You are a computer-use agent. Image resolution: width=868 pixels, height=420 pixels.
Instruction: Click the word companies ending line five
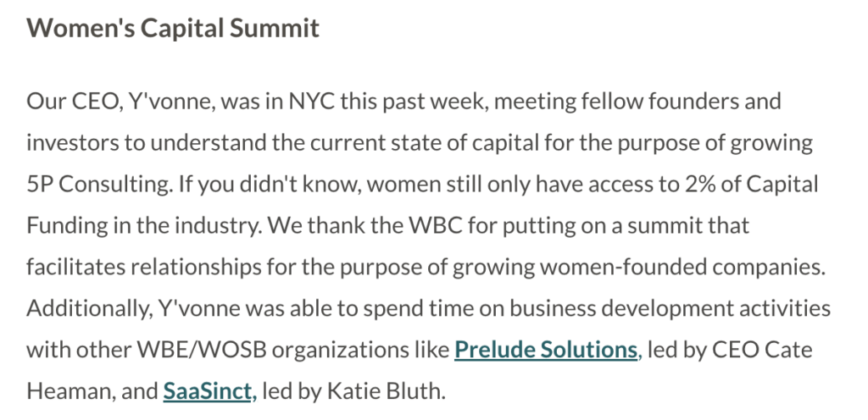click(x=769, y=268)
